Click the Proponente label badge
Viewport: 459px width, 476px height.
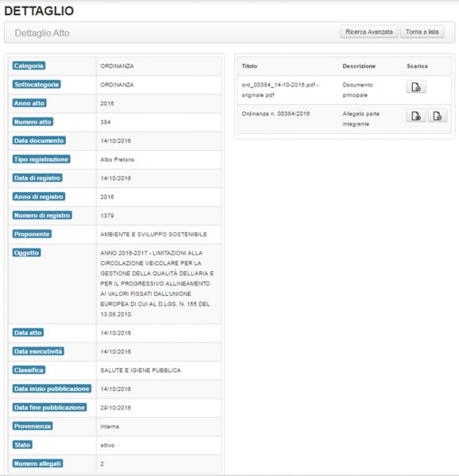(x=32, y=234)
